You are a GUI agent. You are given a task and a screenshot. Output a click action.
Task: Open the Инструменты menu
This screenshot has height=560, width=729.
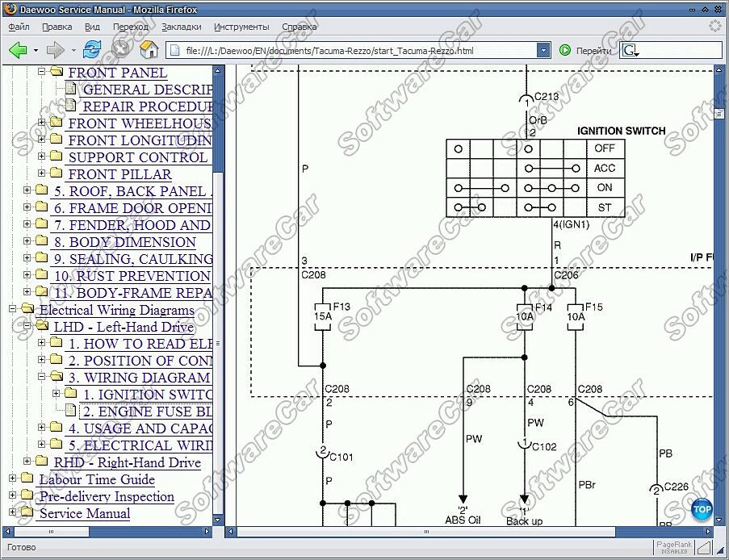pos(242,27)
